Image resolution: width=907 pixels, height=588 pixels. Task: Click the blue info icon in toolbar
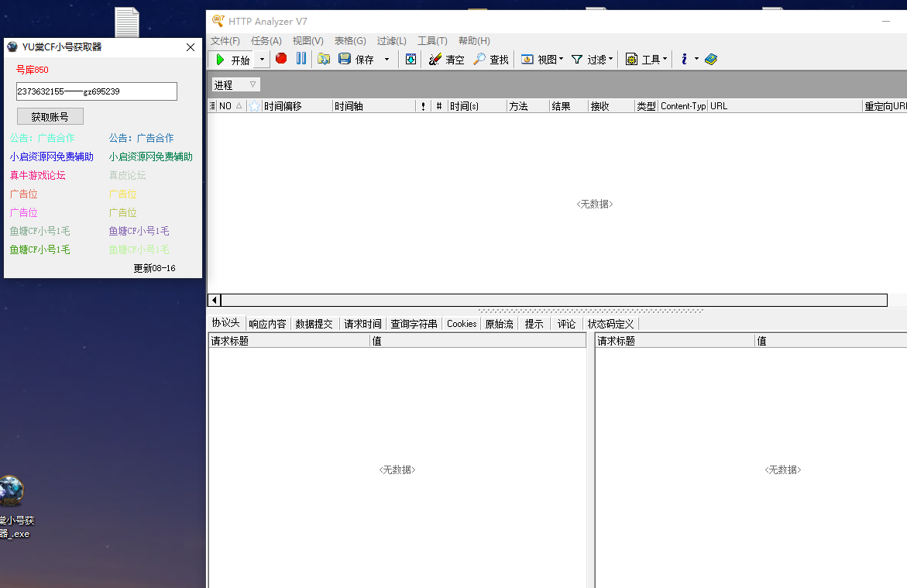(x=684, y=59)
